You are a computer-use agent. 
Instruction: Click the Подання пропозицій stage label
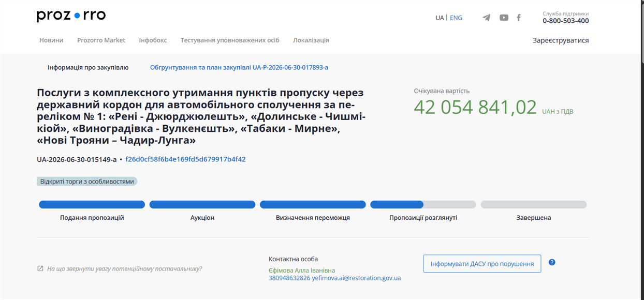[92, 218]
